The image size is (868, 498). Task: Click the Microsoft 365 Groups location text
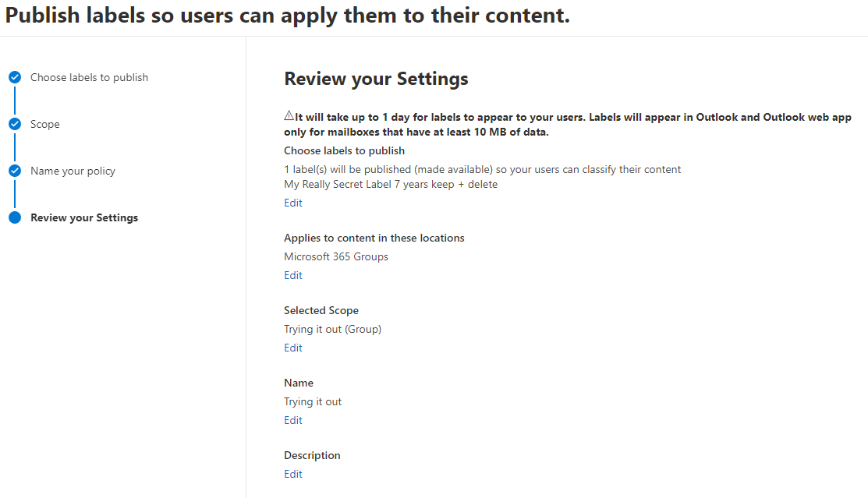point(336,256)
